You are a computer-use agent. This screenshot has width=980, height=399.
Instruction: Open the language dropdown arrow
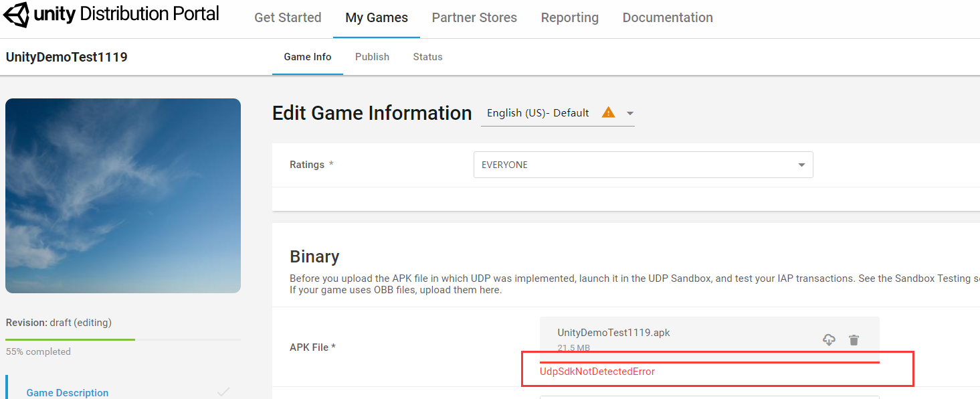coord(629,113)
